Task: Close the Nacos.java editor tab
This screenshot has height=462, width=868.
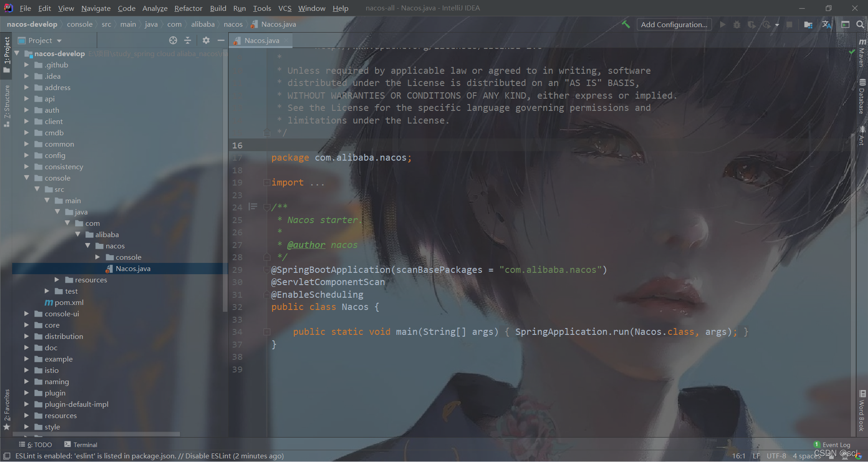Action: tap(287, 41)
